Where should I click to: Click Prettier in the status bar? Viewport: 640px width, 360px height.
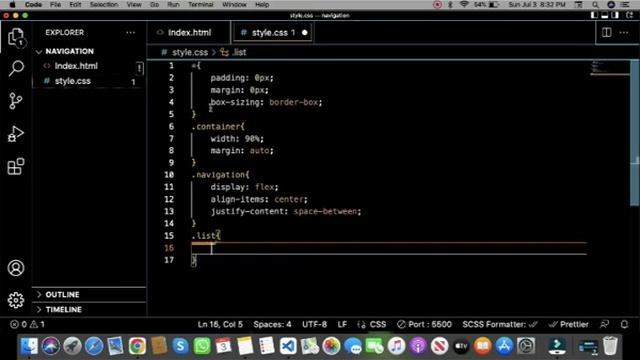tap(569, 324)
